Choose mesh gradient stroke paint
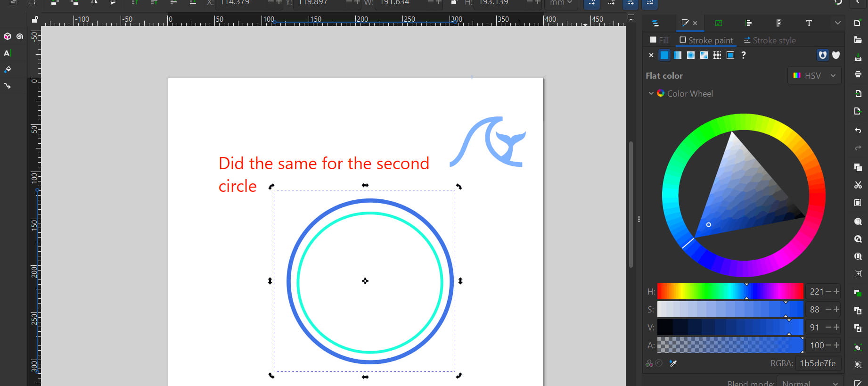The image size is (868, 386). 704,55
